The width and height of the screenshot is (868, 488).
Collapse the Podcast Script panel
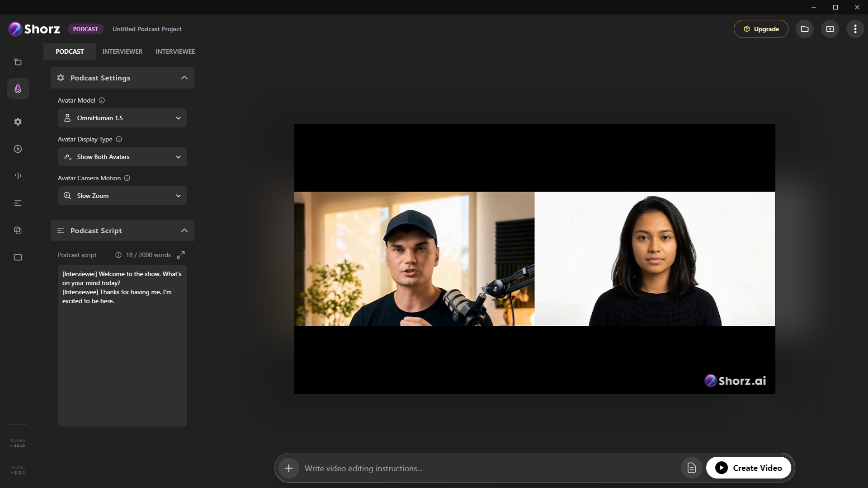click(x=184, y=230)
